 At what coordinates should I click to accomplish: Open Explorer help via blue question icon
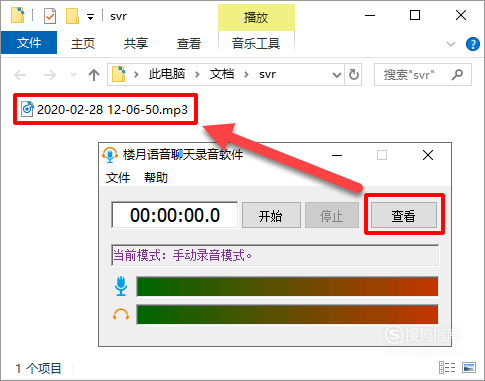[x=472, y=44]
